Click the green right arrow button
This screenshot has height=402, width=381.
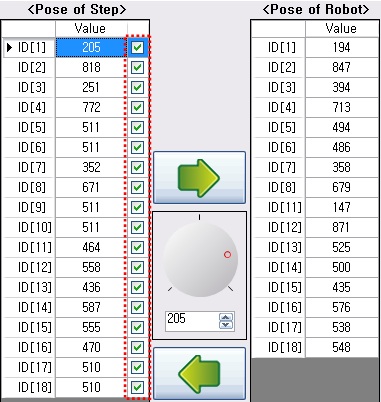pos(199,177)
